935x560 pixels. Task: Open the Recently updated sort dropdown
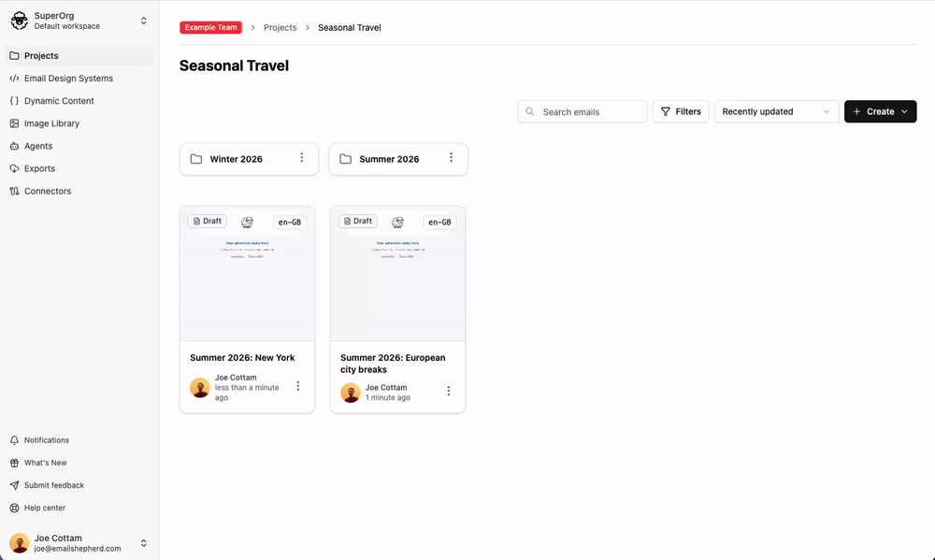776,111
